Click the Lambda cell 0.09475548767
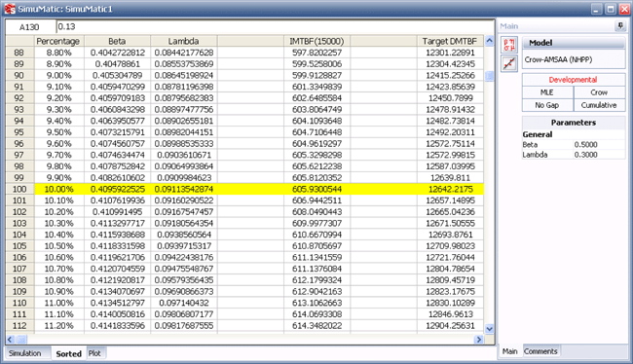 [x=184, y=269]
